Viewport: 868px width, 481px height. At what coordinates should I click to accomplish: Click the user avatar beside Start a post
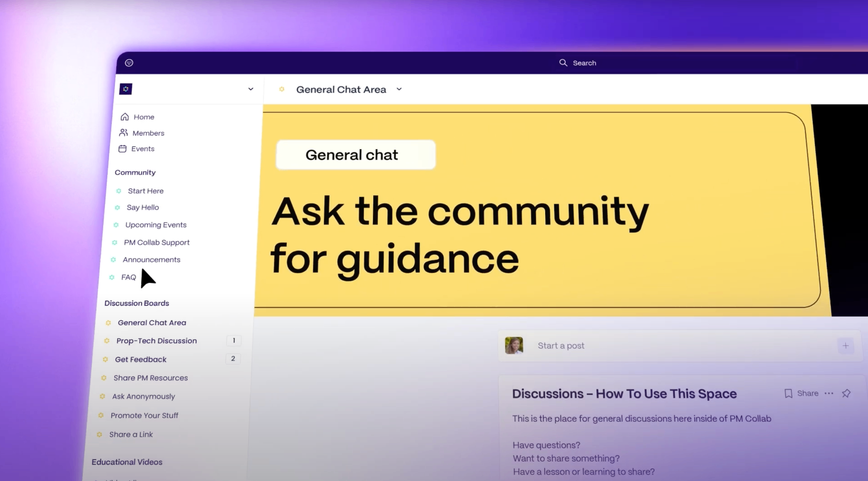[x=514, y=345]
